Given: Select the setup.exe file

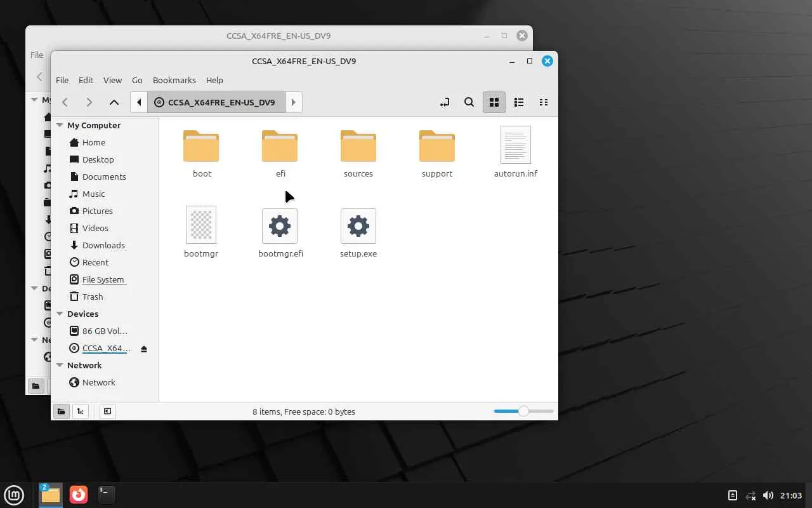Looking at the screenshot, I should click(x=358, y=233).
